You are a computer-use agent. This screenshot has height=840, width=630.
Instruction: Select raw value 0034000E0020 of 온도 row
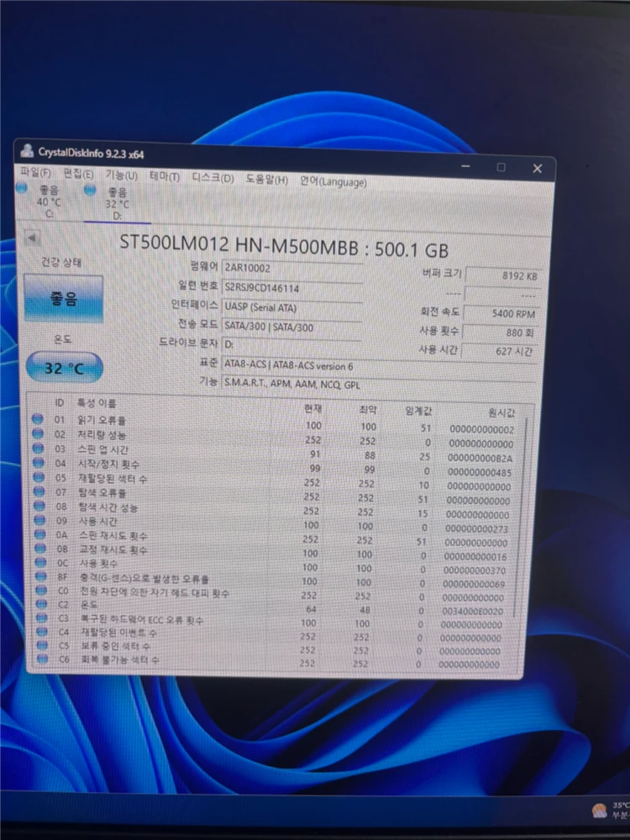tap(472, 612)
